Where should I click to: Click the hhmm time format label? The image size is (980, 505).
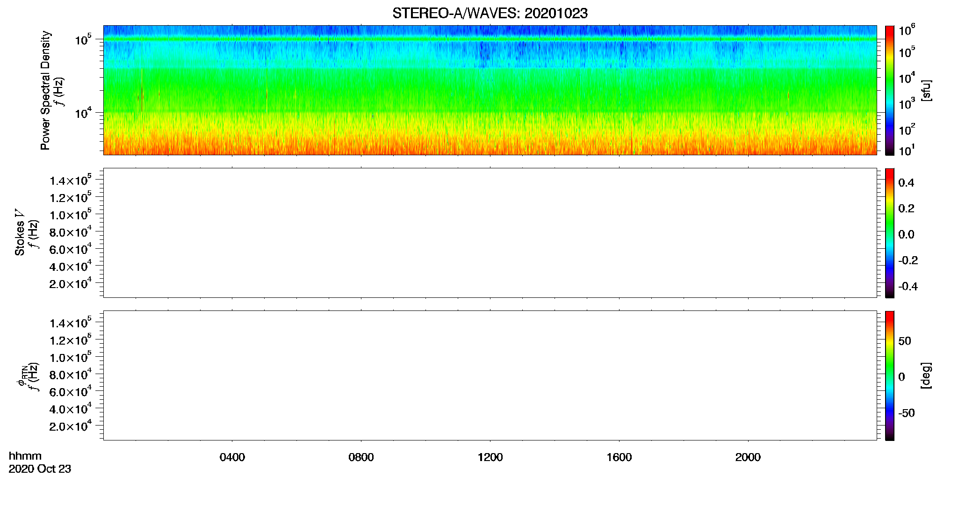25,456
